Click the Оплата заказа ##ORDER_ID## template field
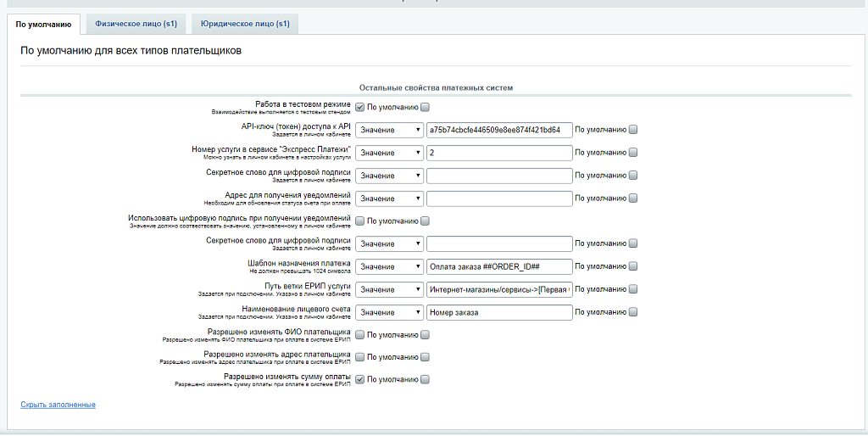 [499, 266]
